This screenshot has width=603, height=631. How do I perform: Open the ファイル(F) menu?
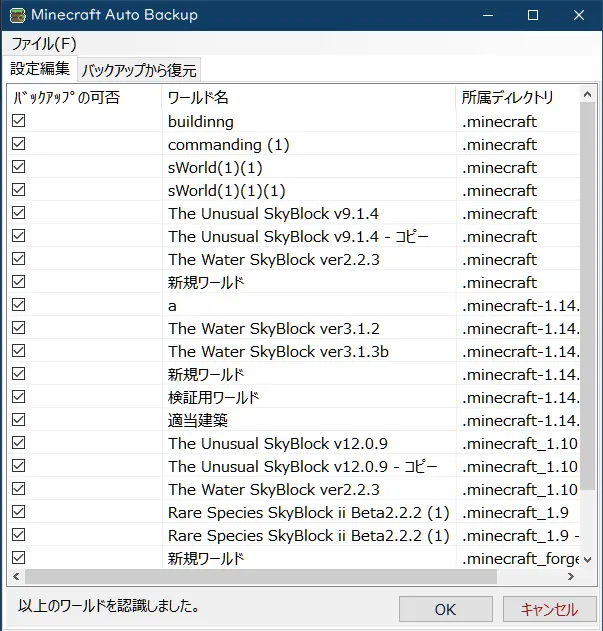(43, 44)
